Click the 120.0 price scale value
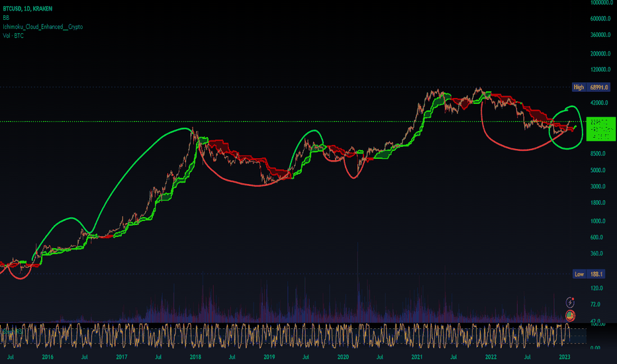 (x=596, y=289)
